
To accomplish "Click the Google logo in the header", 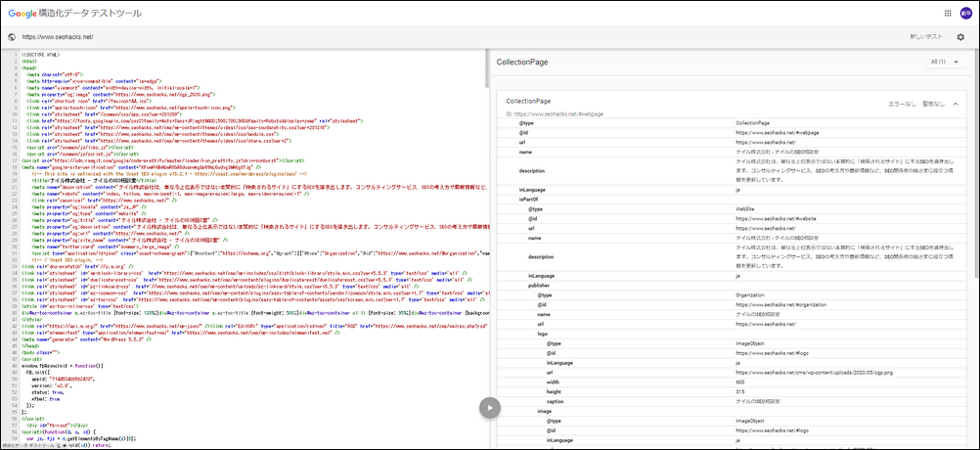I will [x=22, y=13].
